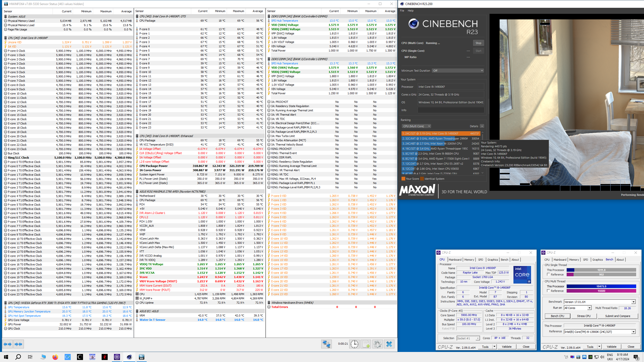Viewport: 644px width, 362px height.
Task: Click Bench CPU button
Action: 557,316
